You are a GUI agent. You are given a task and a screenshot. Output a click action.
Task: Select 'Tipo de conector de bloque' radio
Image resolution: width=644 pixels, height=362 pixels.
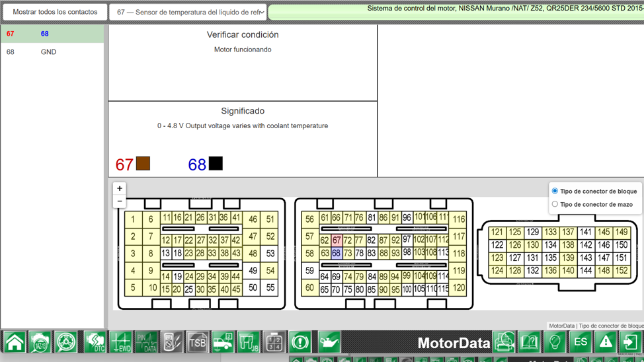click(x=555, y=191)
